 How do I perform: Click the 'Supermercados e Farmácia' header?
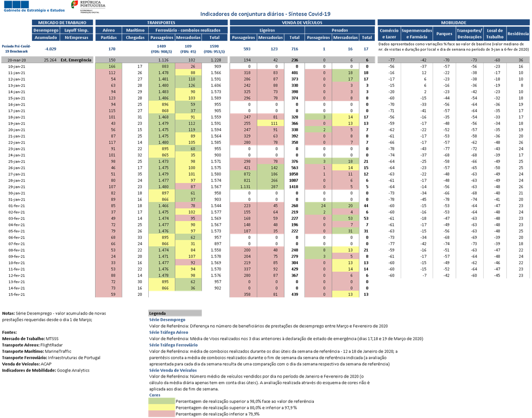coord(417,34)
